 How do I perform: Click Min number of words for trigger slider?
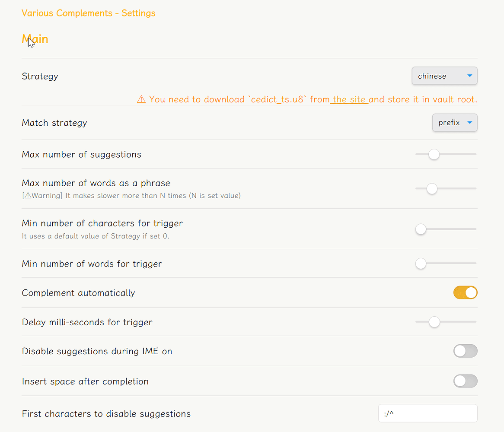[421, 263]
